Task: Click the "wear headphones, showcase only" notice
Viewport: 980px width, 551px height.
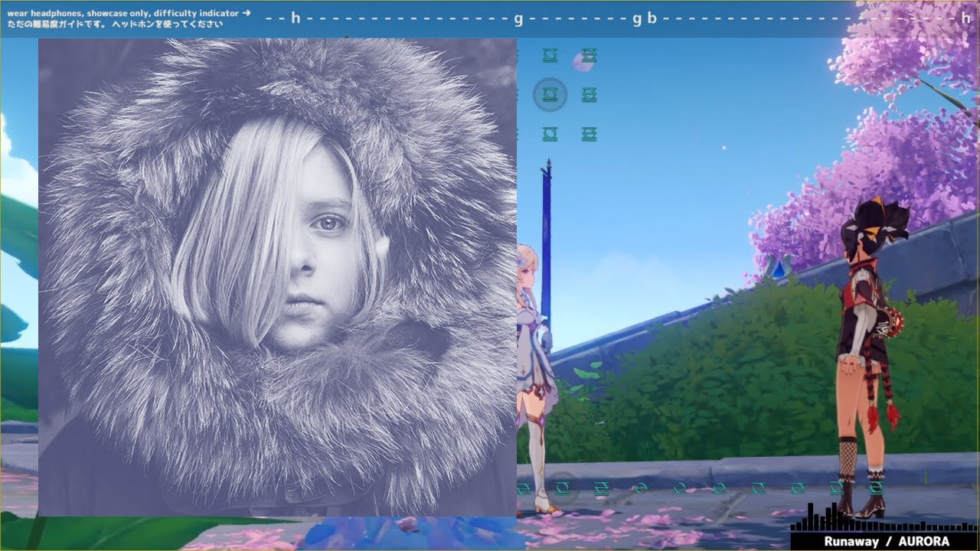Action: tap(129, 13)
